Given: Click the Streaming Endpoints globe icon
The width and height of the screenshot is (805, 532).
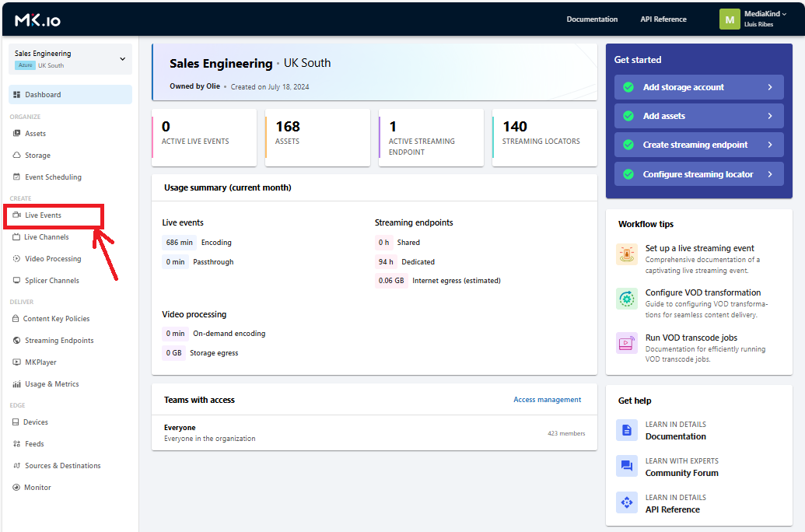Looking at the screenshot, I should (x=16, y=341).
